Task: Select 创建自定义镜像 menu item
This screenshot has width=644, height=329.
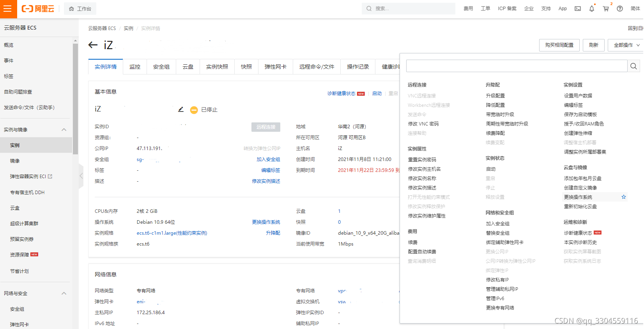Action: [x=580, y=188]
